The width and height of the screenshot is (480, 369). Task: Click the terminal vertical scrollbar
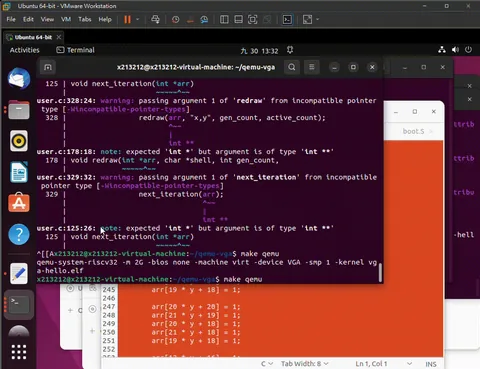tap(380, 272)
